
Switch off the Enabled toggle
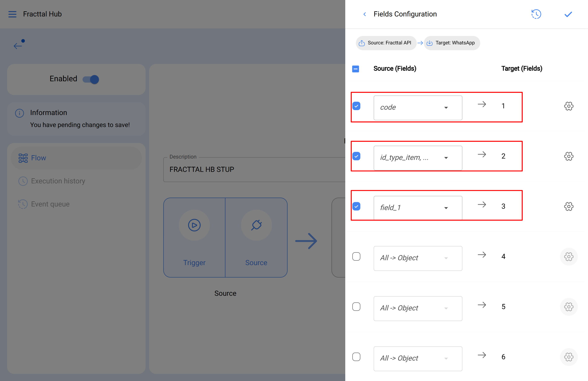pos(91,79)
